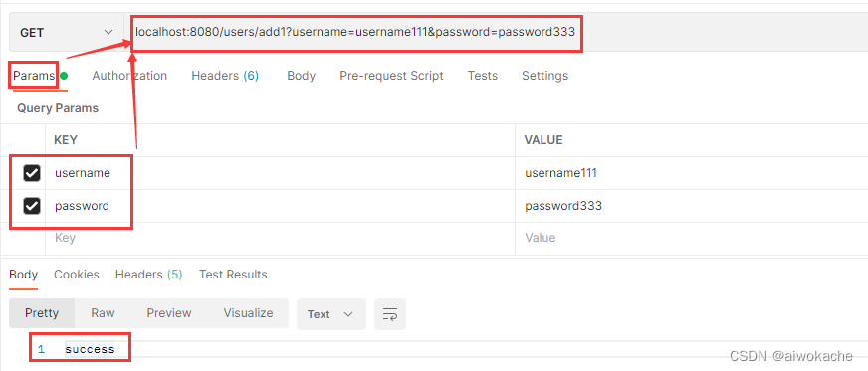Select the request Body tab
Viewport: 868px width, 371px height.
[302, 76]
